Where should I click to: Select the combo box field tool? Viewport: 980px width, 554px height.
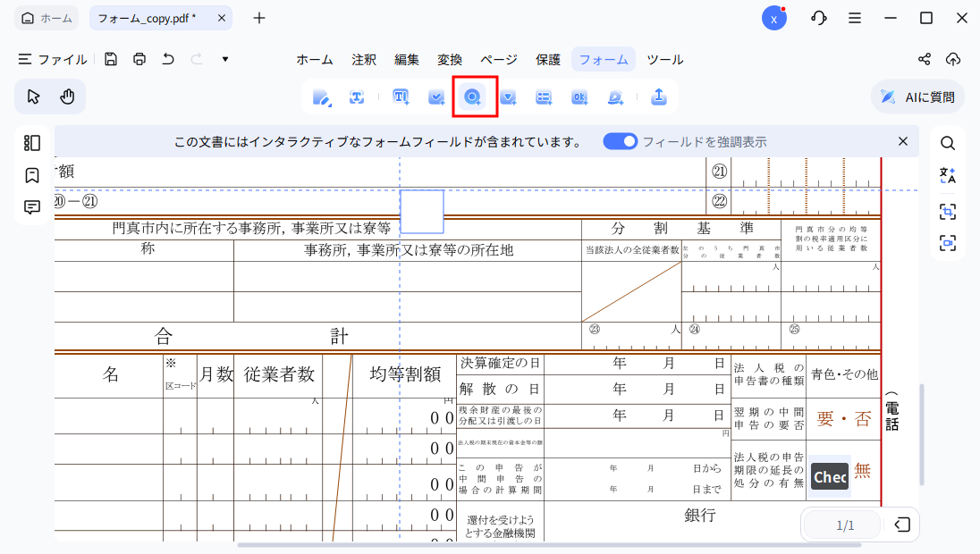click(x=508, y=97)
